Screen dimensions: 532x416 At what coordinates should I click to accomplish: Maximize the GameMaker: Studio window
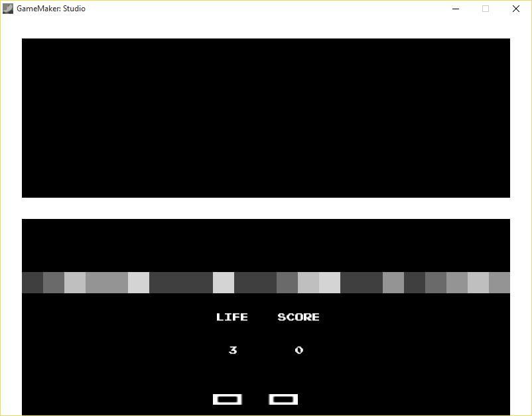(486, 9)
